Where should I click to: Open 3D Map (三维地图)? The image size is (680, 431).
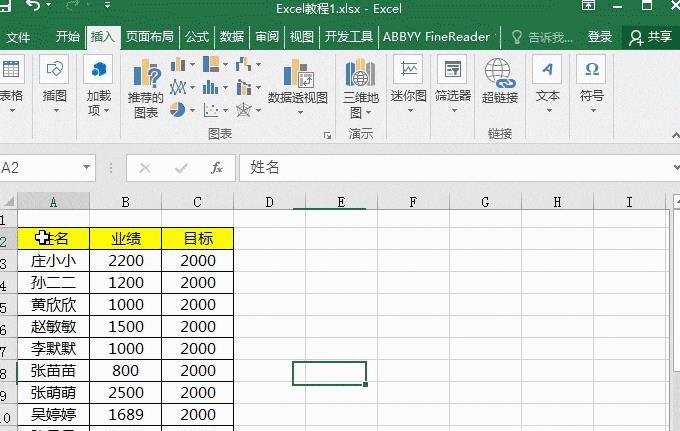(360, 89)
